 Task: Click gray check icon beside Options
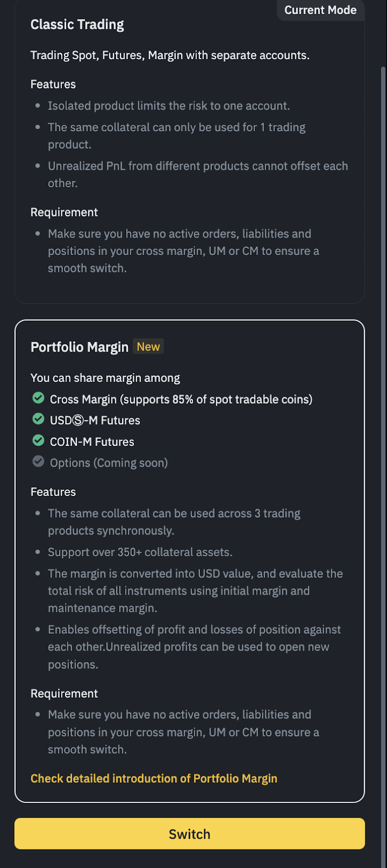coord(38,462)
